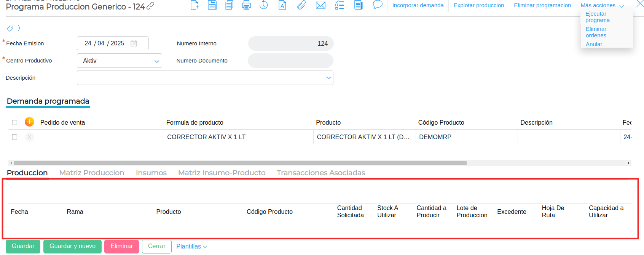
Task: Open the Fecha Emision calendar picker
Action: (x=134, y=43)
